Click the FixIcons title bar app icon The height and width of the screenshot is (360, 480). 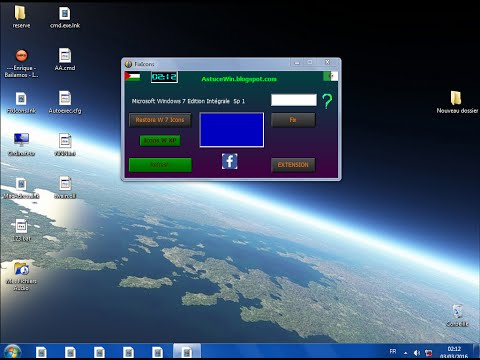point(128,64)
